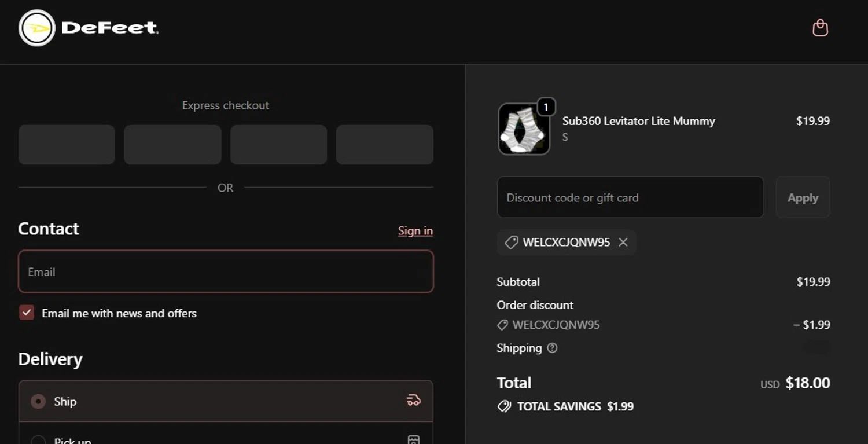Click the TOTAL SAVINGS $1.99 text
The width and height of the screenshot is (868, 444).
[576, 406]
